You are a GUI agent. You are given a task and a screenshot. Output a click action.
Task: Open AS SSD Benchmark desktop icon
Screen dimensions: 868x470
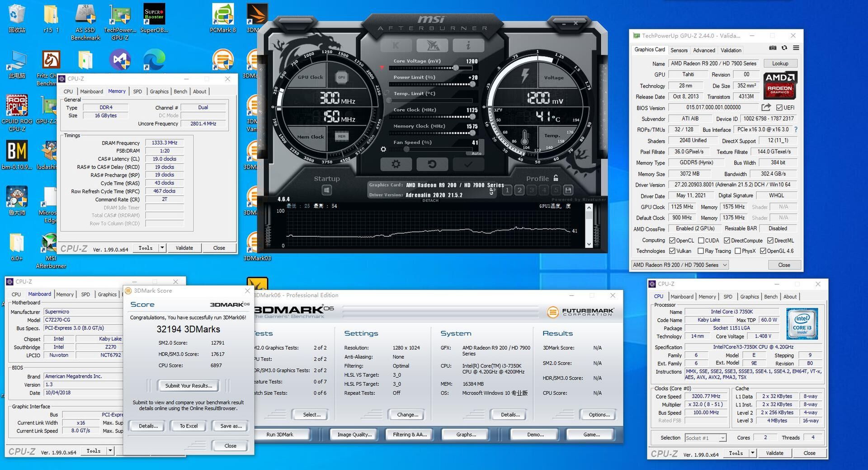(85, 22)
